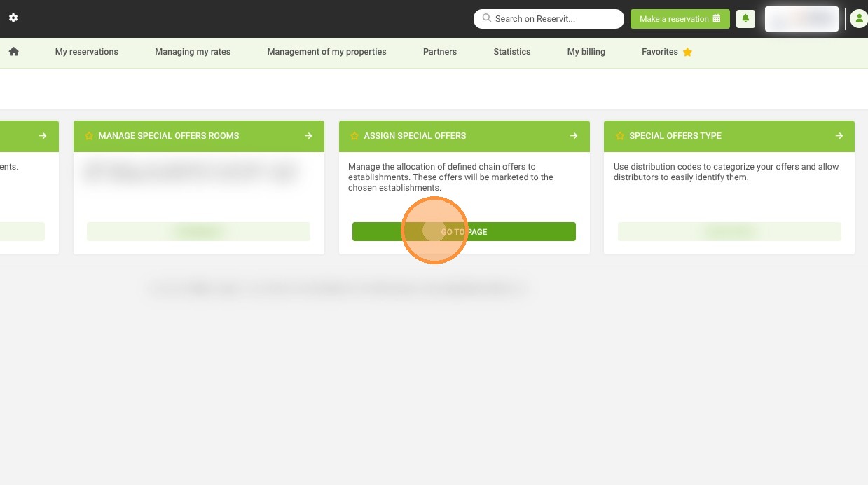The image size is (868, 485).
Task: Open the user profile avatar icon
Action: click(x=859, y=19)
